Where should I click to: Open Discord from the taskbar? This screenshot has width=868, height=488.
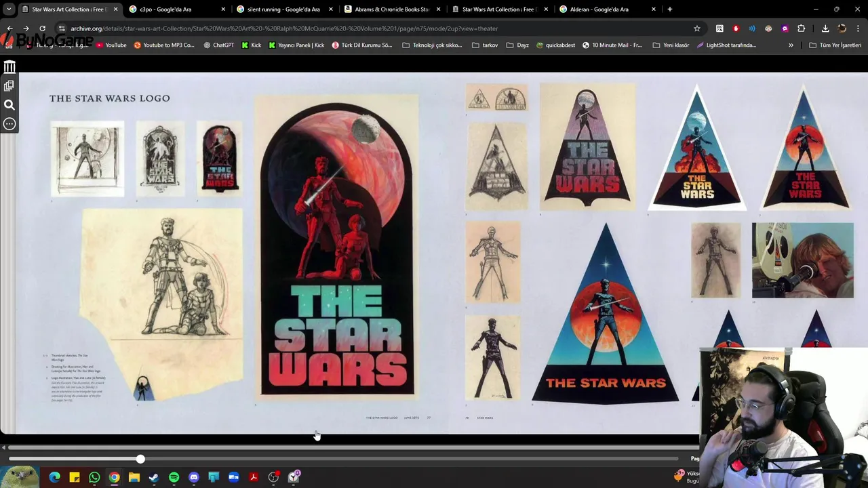tap(194, 477)
